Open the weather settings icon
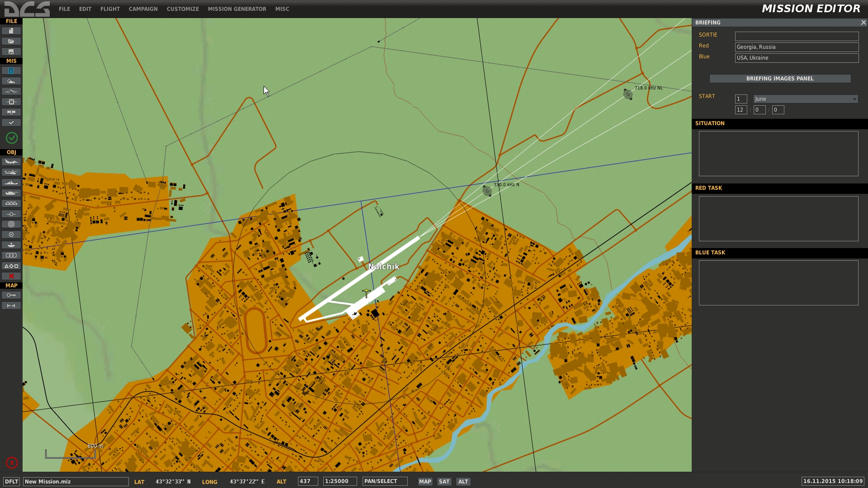 coord(11,81)
